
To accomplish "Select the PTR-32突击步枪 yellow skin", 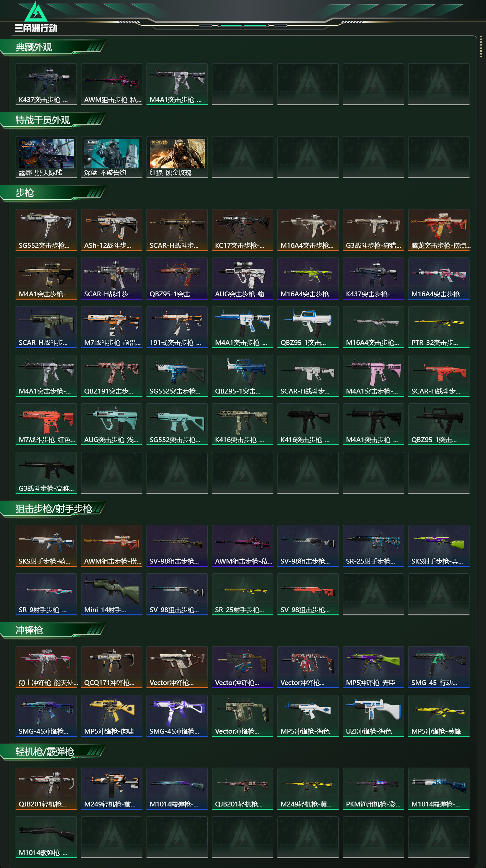I will click(439, 327).
